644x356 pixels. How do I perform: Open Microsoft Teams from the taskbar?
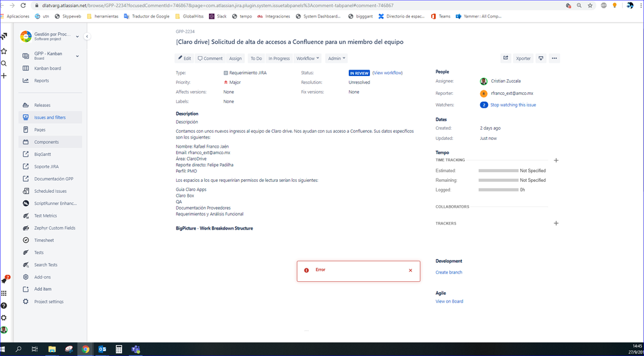point(135,350)
